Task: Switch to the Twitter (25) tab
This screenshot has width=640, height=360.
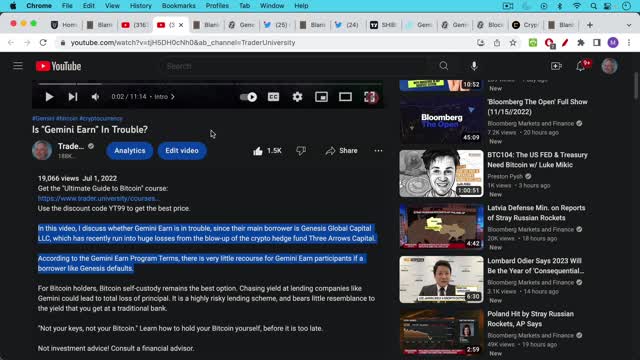Action: tap(277, 25)
